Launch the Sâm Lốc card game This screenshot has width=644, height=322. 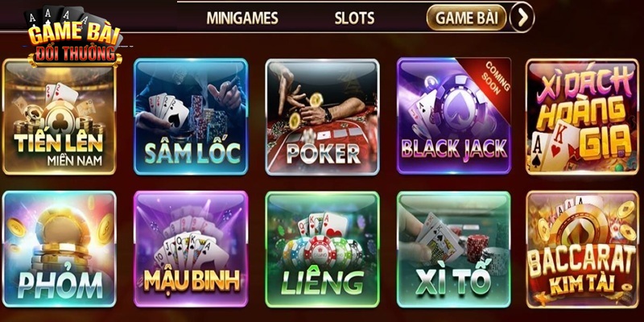pyautogui.click(x=191, y=117)
